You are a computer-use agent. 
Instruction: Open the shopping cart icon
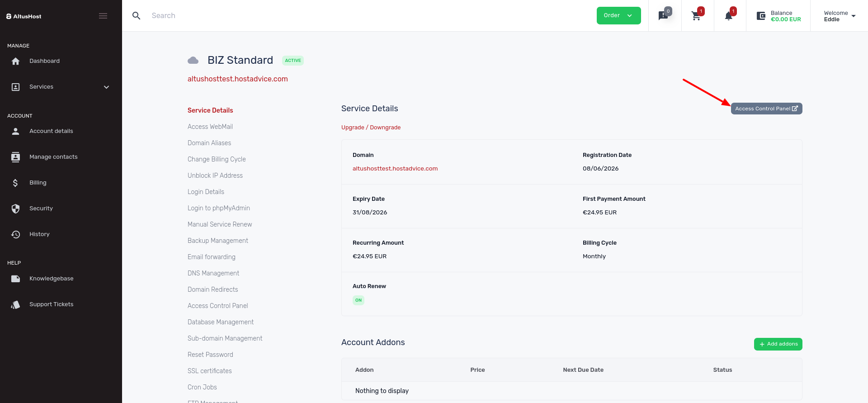(x=697, y=16)
